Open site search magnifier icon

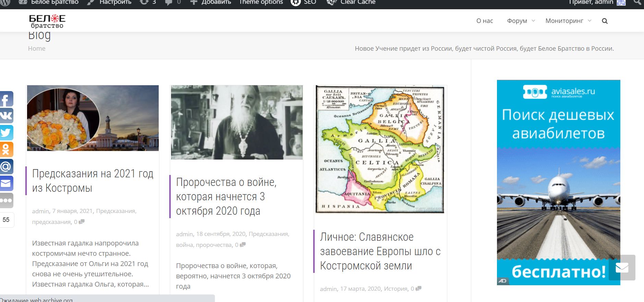point(605,21)
